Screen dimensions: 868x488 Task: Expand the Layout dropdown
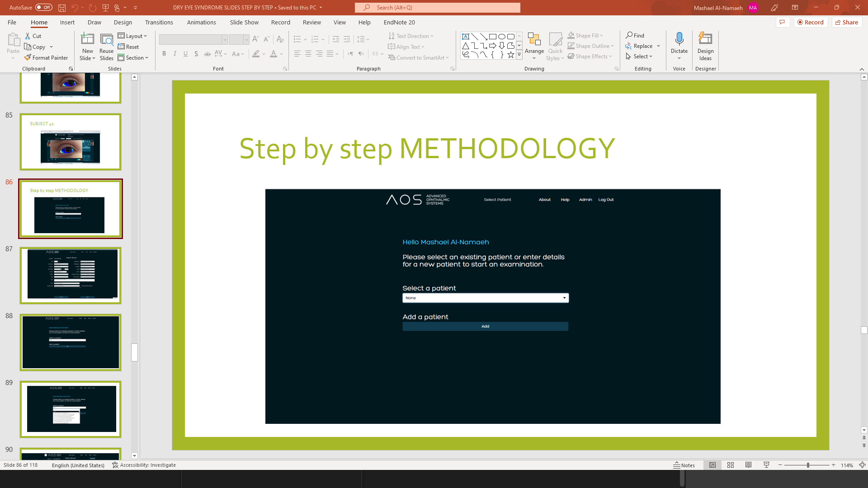pos(133,36)
